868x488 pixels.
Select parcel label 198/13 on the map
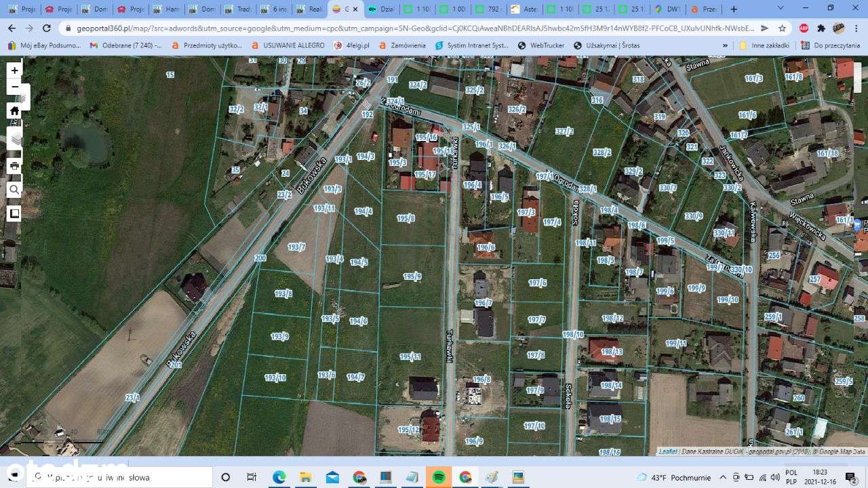pos(611,352)
